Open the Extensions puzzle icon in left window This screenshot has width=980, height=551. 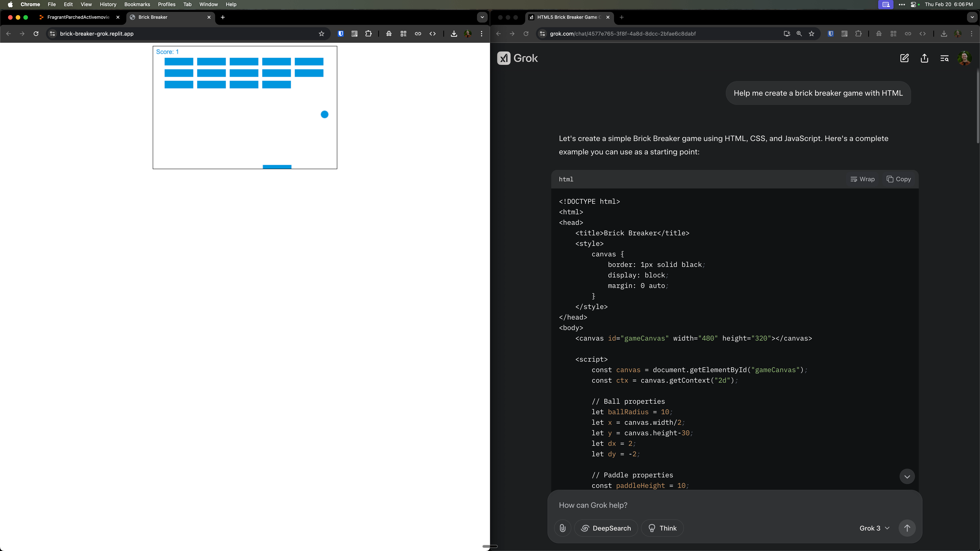pos(368,33)
